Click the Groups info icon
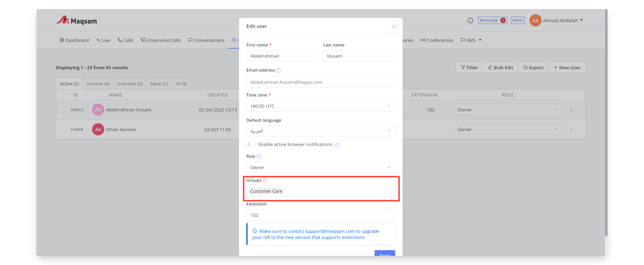The width and height of the screenshot is (644, 265). click(x=265, y=180)
